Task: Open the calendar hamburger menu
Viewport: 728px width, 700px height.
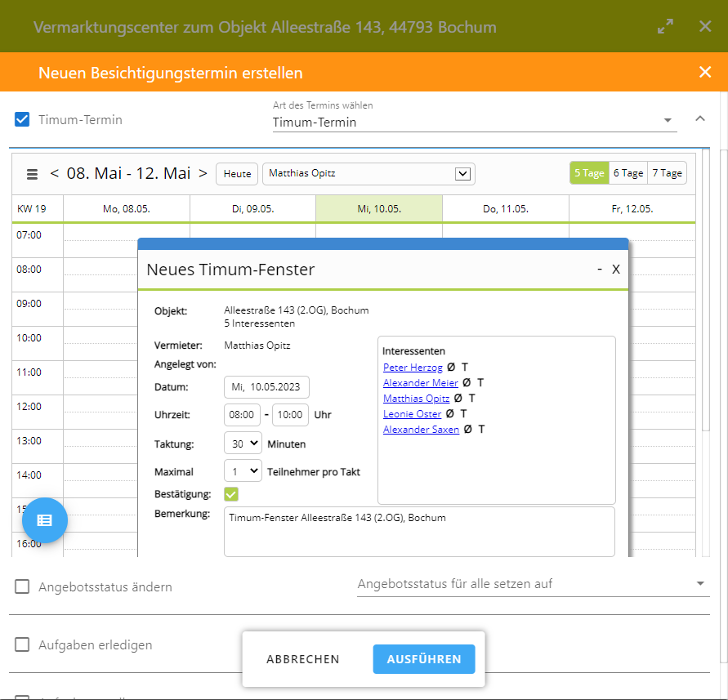Action: [x=33, y=174]
